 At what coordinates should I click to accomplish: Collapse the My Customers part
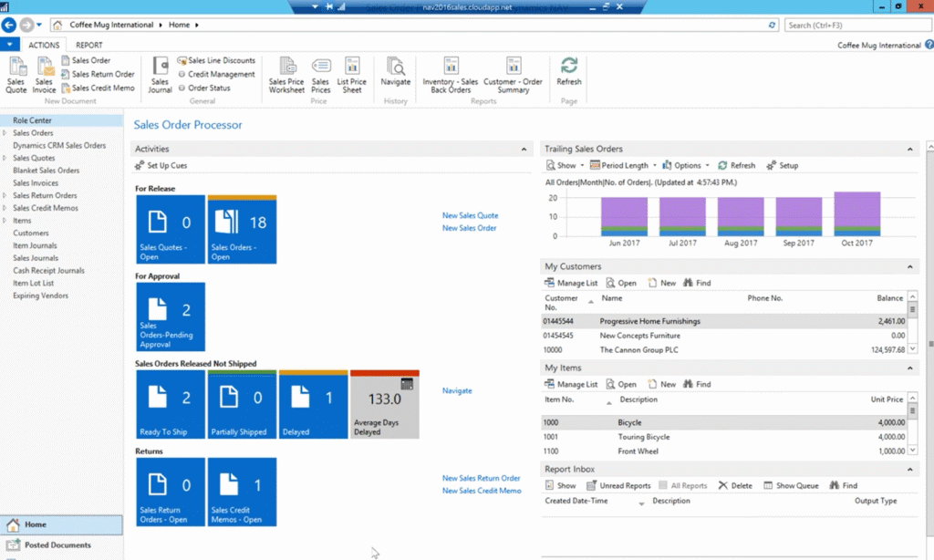coord(909,266)
